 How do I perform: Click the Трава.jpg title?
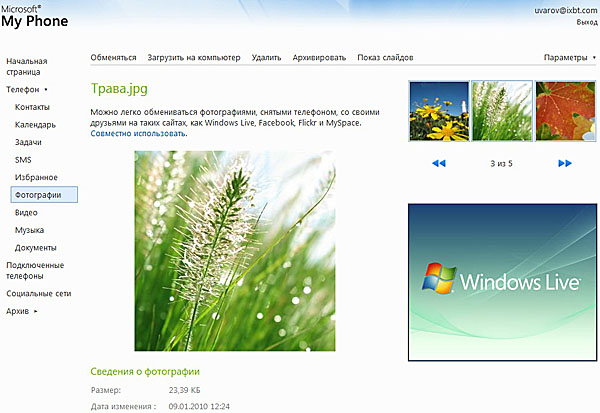pos(119,89)
